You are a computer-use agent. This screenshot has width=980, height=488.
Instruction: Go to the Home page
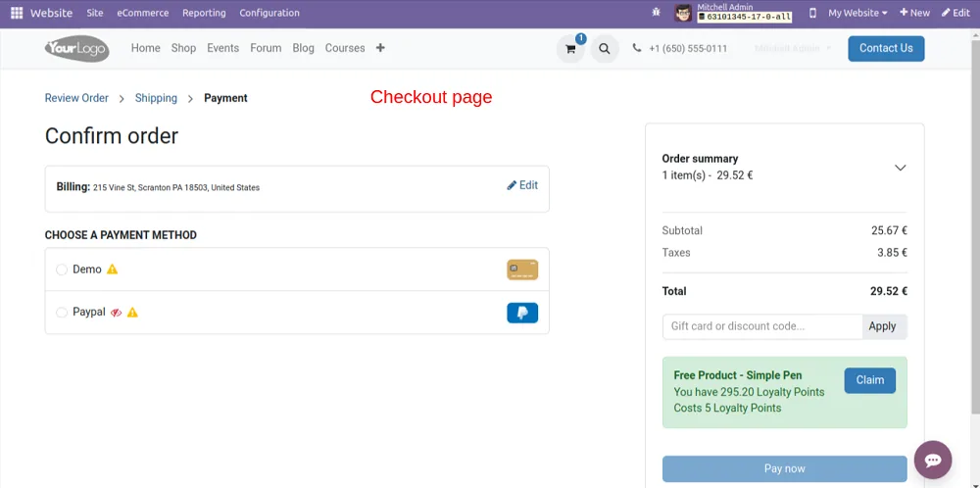coord(146,48)
